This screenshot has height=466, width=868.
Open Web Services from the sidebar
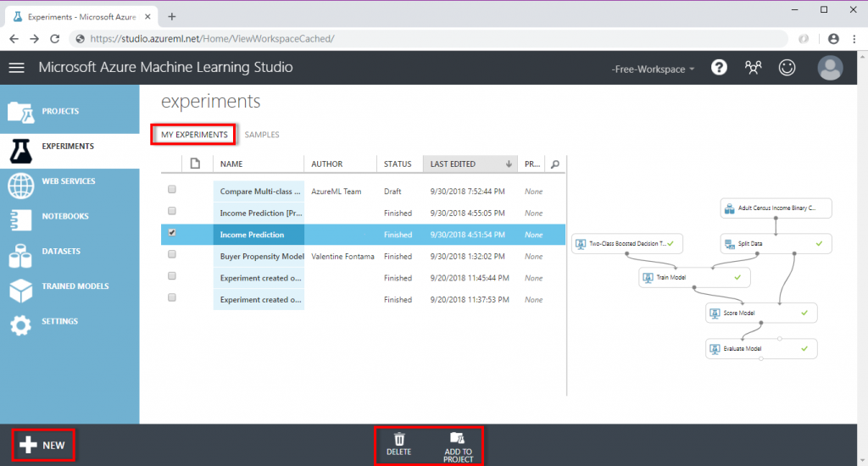pyautogui.click(x=70, y=185)
